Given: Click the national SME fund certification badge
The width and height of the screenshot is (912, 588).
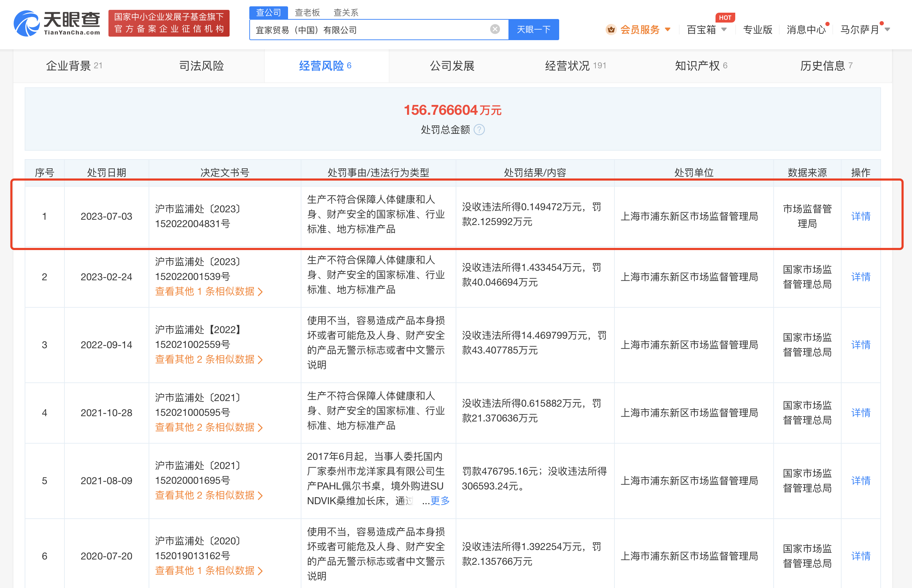Looking at the screenshot, I should click(169, 23).
